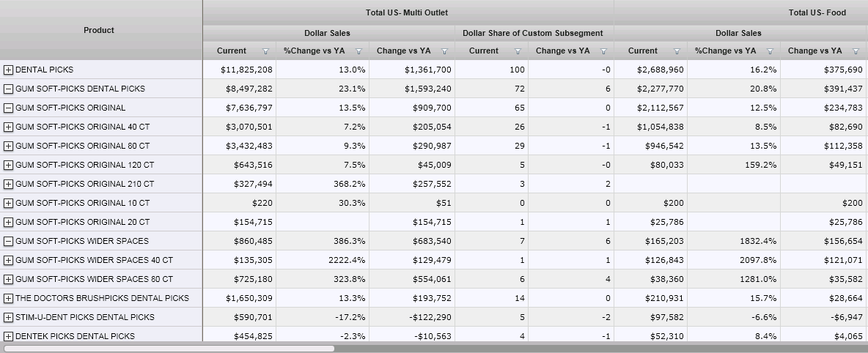Filter Multi Outlet Dollar Sales Current column

pyautogui.click(x=265, y=51)
